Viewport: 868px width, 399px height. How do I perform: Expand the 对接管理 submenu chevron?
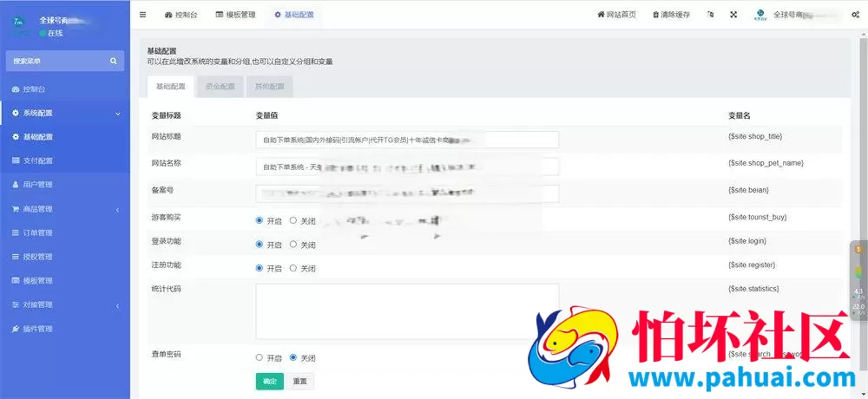118,305
